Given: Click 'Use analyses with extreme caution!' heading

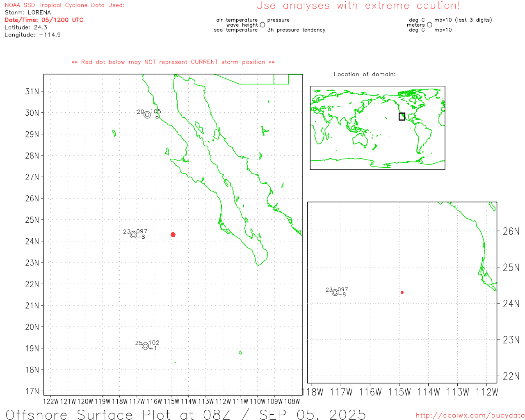Looking at the screenshot, I should pyautogui.click(x=358, y=6).
